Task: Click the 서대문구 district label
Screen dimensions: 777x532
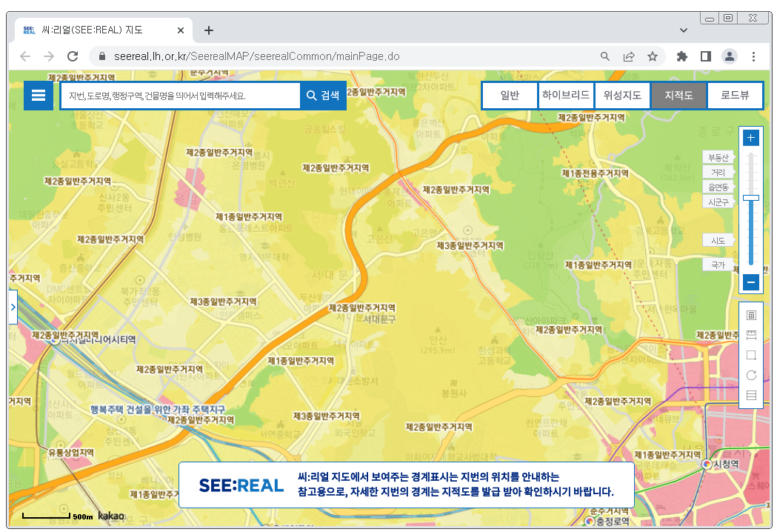Action: coord(379,319)
